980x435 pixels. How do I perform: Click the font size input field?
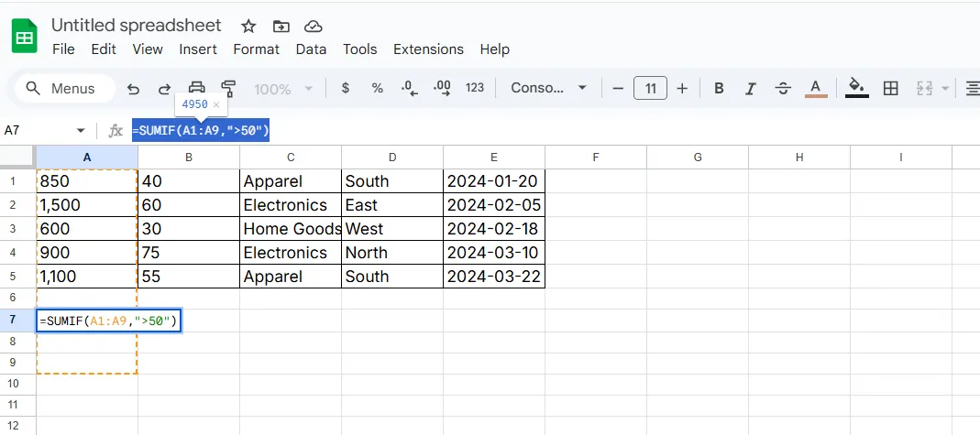(650, 89)
